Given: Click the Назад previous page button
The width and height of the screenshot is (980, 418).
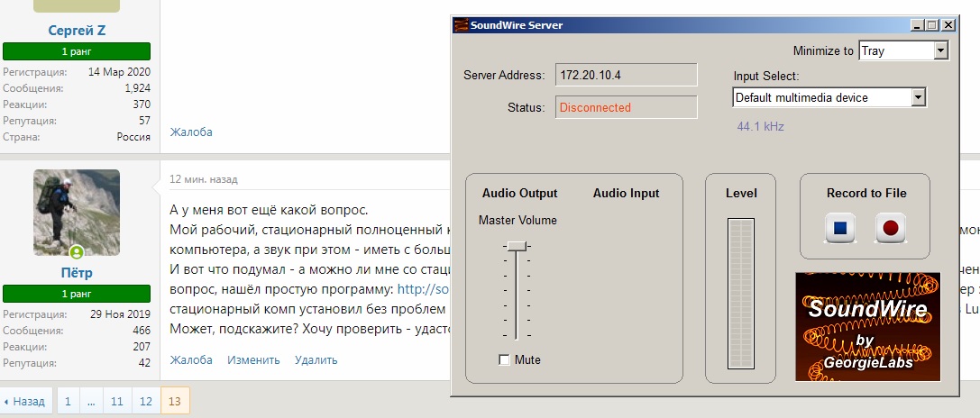Looking at the screenshot, I should 25,402.
